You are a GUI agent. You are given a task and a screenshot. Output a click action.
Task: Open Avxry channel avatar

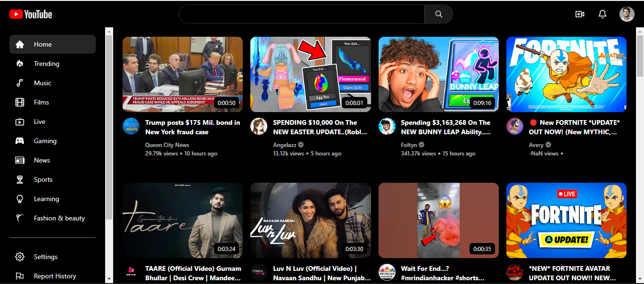coord(515,126)
